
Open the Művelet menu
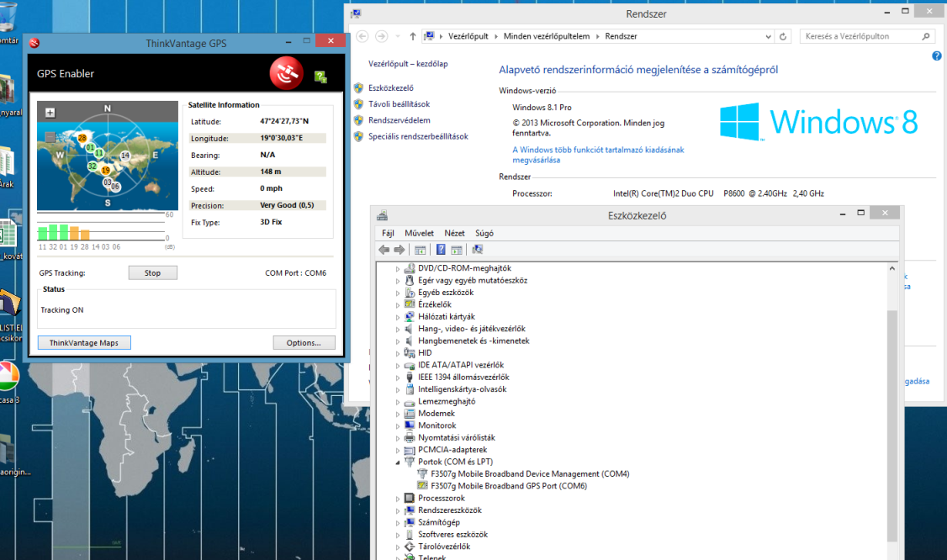419,233
